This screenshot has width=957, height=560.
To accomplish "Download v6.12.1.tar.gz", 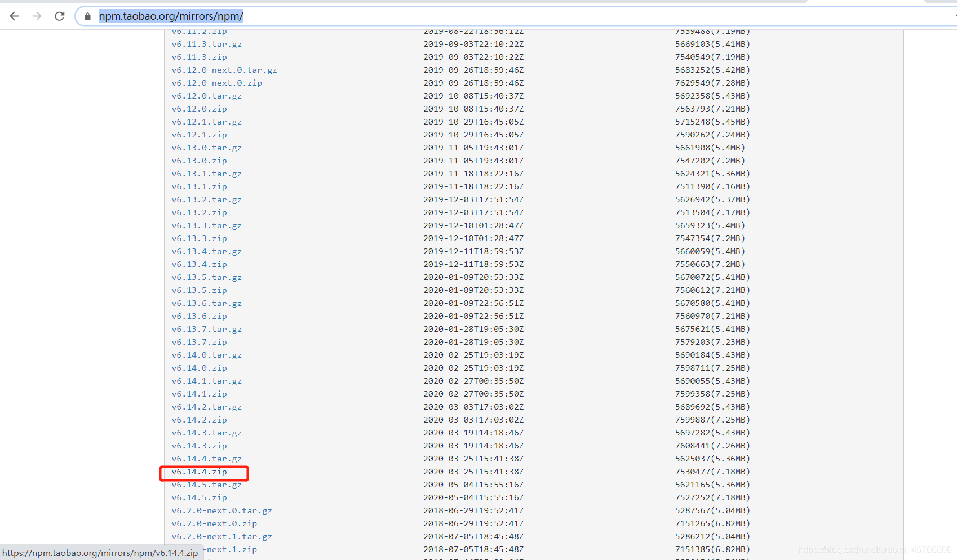I will click(x=207, y=122).
